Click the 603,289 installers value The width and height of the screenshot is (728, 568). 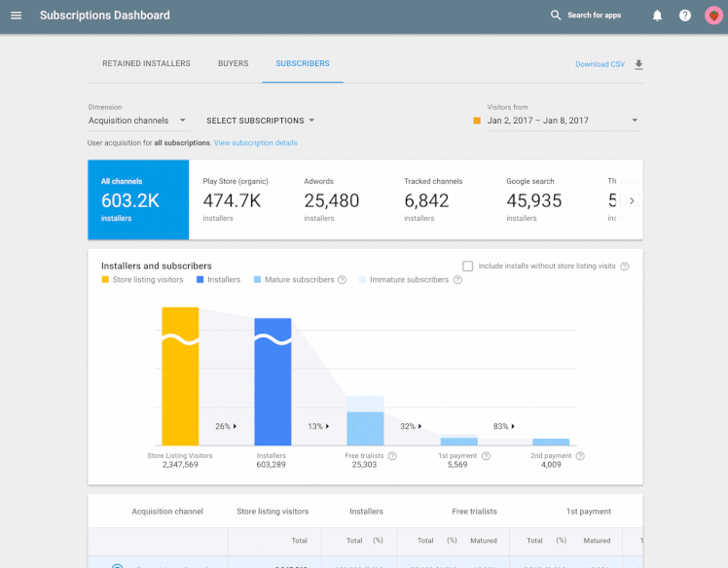pyautogui.click(x=272, y=465)
